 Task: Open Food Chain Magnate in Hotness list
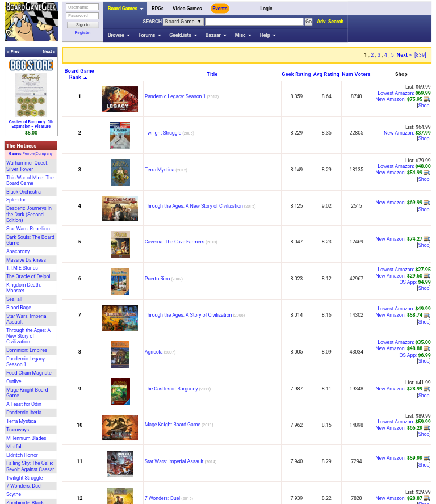point(28,373)
